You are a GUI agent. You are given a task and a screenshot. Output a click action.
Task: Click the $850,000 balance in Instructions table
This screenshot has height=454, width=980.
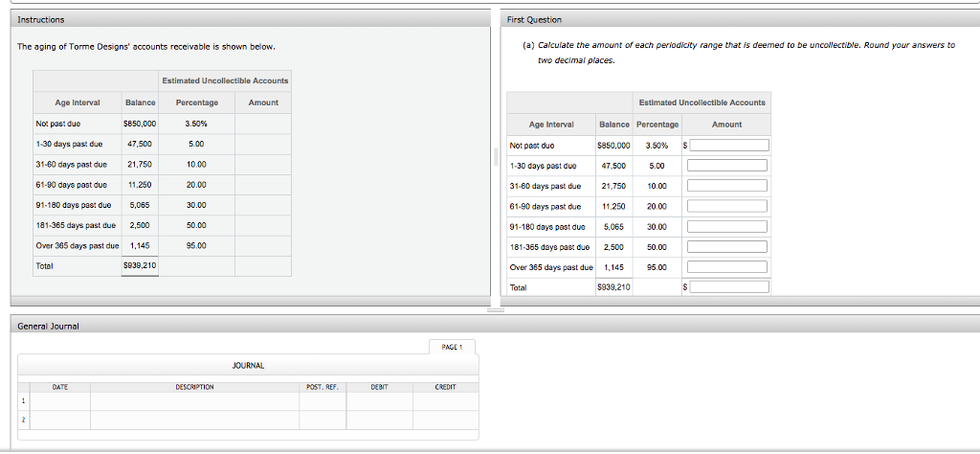[140, 124]
